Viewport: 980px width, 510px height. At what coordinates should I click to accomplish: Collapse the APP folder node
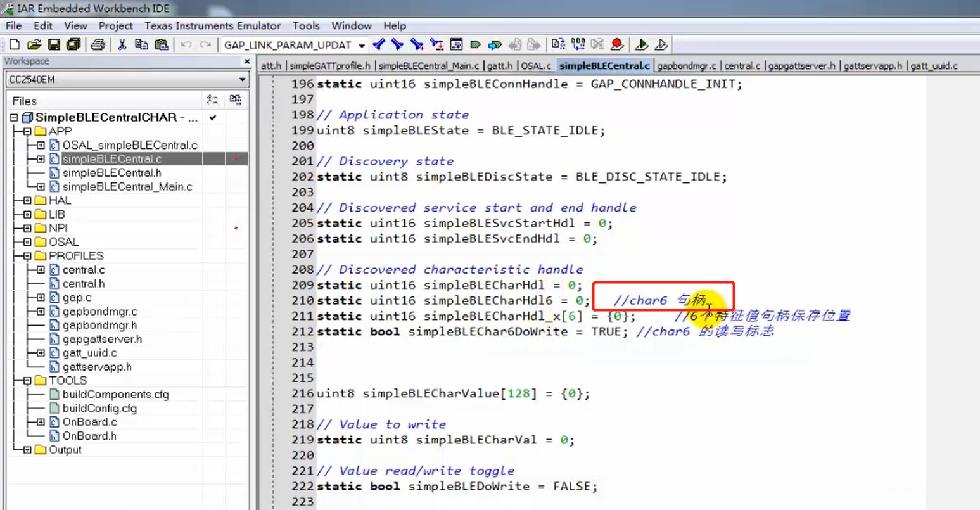(x=27, y=131)
